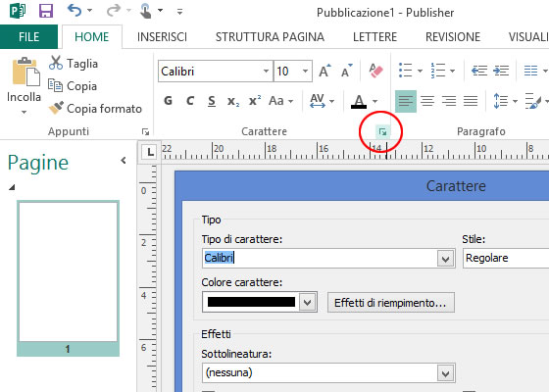The width and height of the screenshot is (549, 392).
Task: Increase font size with large A icon
Action: click(324, 71)
